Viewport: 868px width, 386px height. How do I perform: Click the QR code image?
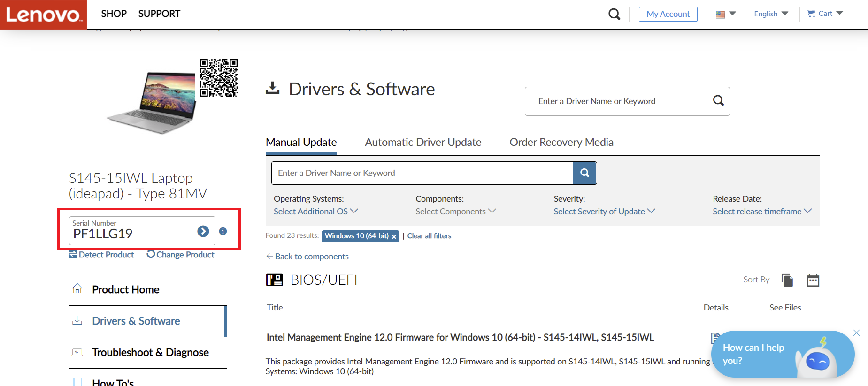coord(218,78)
